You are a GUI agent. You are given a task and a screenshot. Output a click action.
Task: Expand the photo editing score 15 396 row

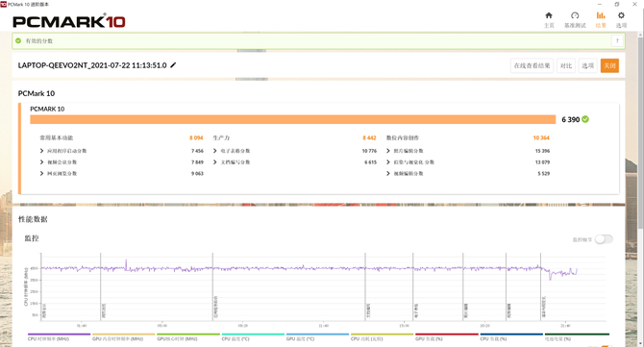468,151
